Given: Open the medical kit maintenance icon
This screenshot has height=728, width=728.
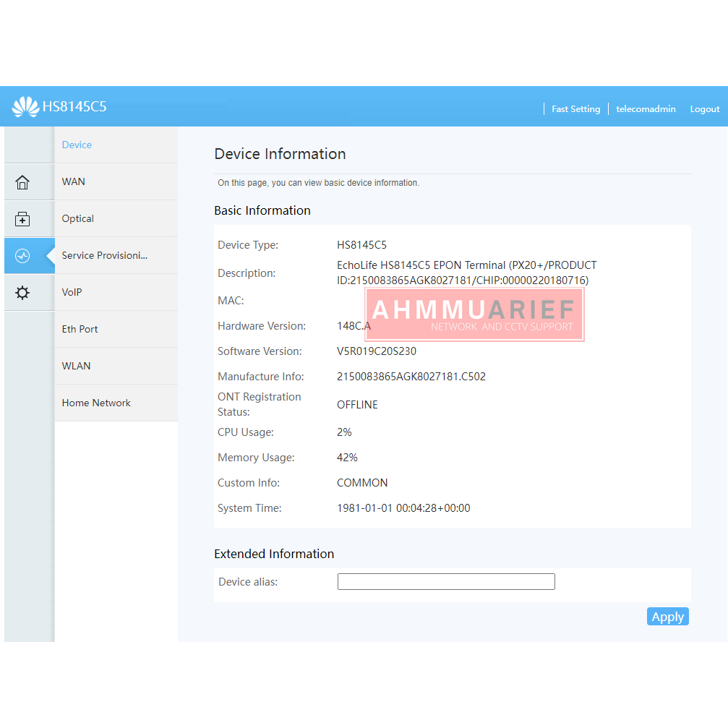Looking at the screenshot, I should tap(22, 219).
